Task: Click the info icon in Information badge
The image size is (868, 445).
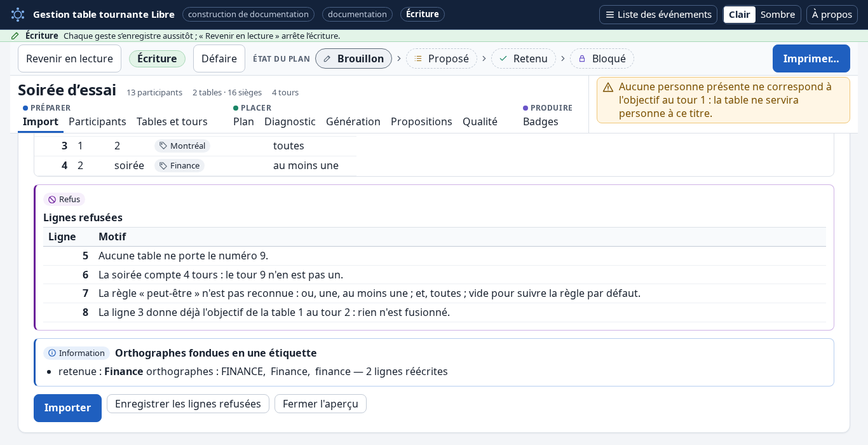Action: (x=52, y=353)
